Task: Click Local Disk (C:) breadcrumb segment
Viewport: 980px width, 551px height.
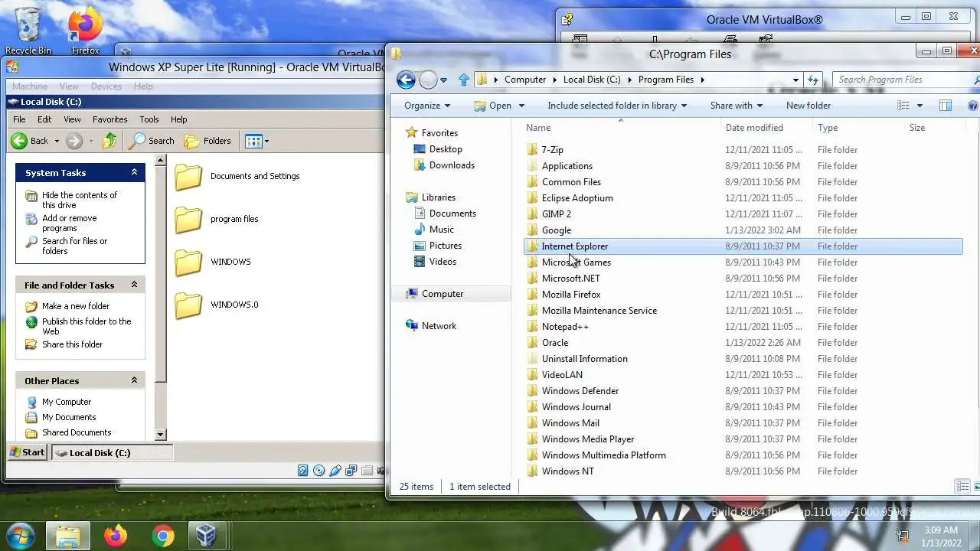Action: (592, 80)
